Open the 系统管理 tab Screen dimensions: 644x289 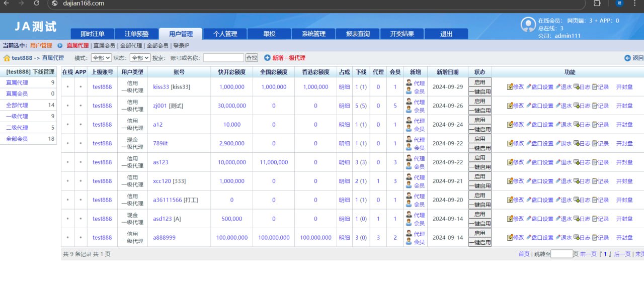pyautogui.click(x=313, y=34)
